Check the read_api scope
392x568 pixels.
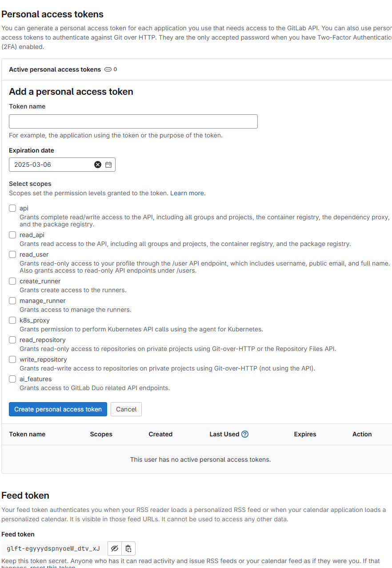tap(12, 234)
